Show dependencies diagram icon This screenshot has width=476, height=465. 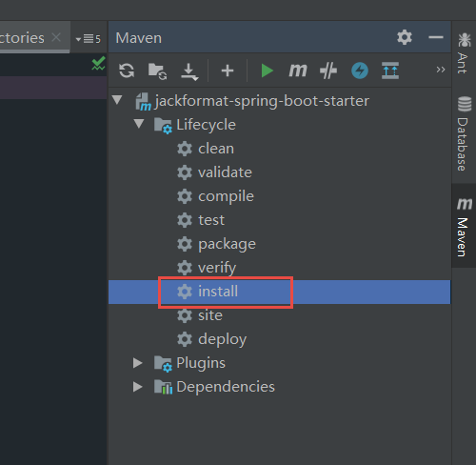pyautogui.click(x=390, y=71)
